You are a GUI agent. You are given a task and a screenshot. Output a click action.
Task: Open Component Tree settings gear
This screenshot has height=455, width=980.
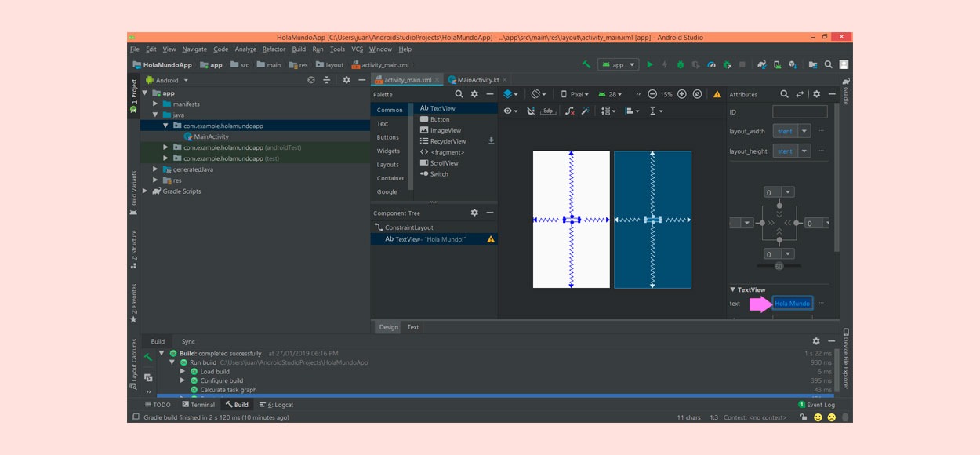474,213
